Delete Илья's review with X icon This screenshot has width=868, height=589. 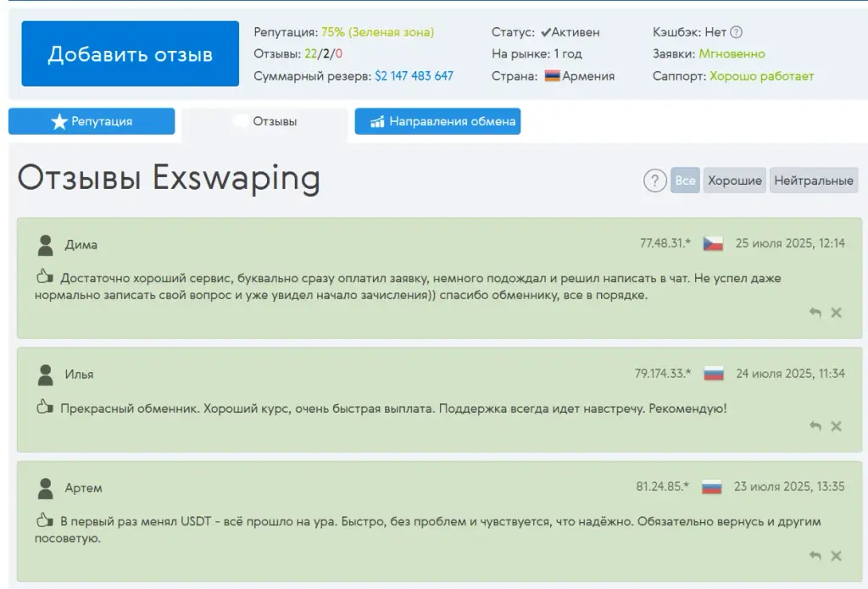837,425
